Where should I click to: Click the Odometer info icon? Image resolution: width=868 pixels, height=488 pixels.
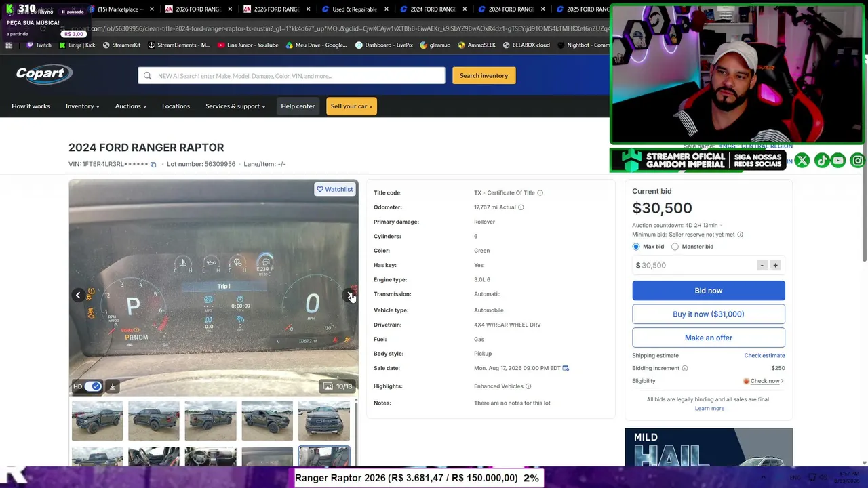pyautogui.click(x=521, y=207)
